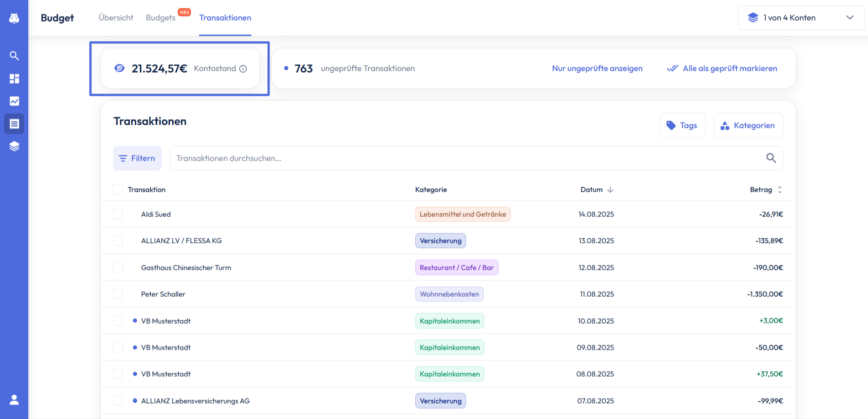Toggle balance visibility eye icon
The image size is (868, 419).
click(119, 68)
